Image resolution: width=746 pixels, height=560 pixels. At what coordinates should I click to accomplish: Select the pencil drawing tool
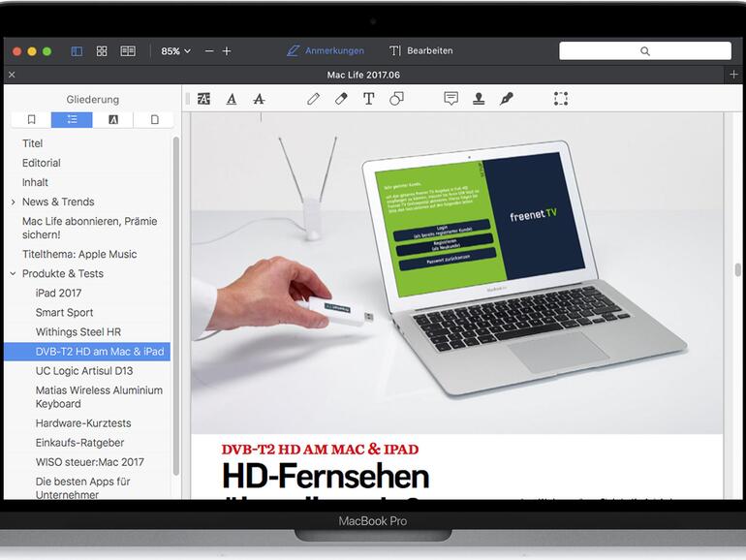[314, 99]
